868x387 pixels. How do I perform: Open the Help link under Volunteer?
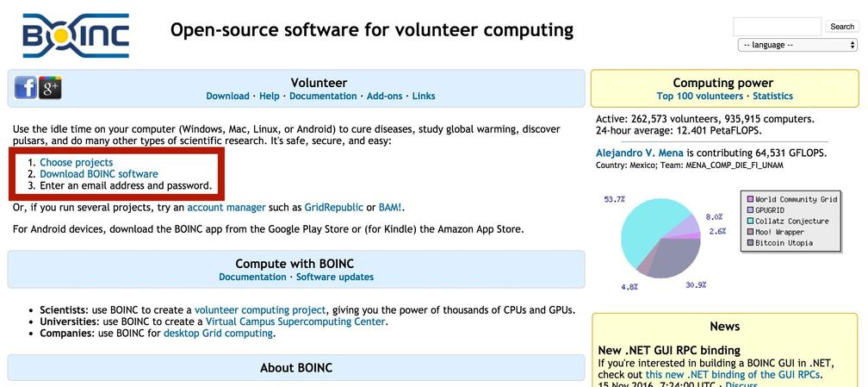pos(269,96)
